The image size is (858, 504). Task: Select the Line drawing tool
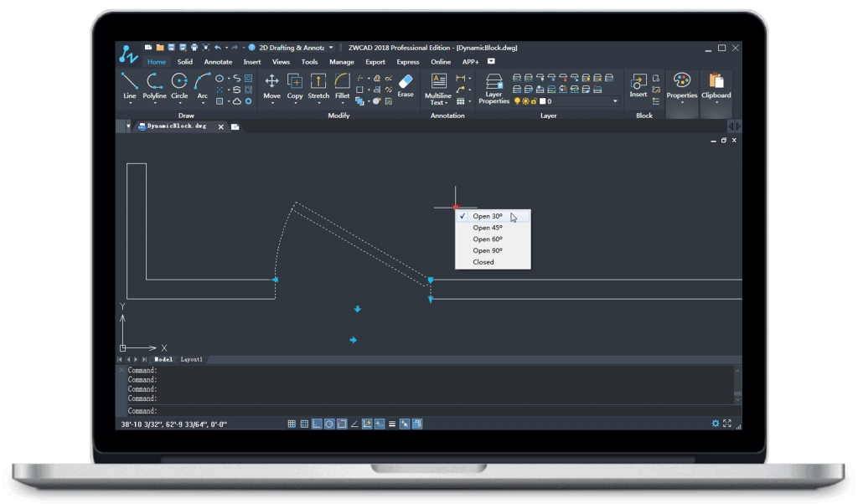click(129, 85)
